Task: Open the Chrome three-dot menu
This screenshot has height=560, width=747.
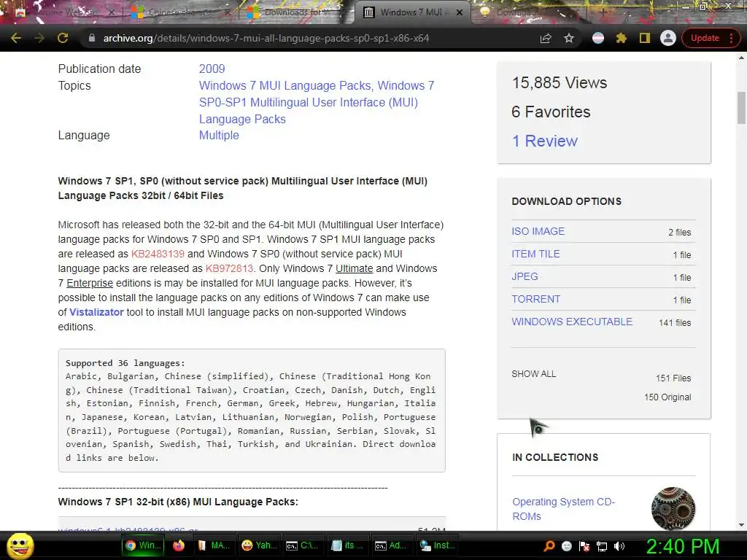Action: tap(731, 38)
